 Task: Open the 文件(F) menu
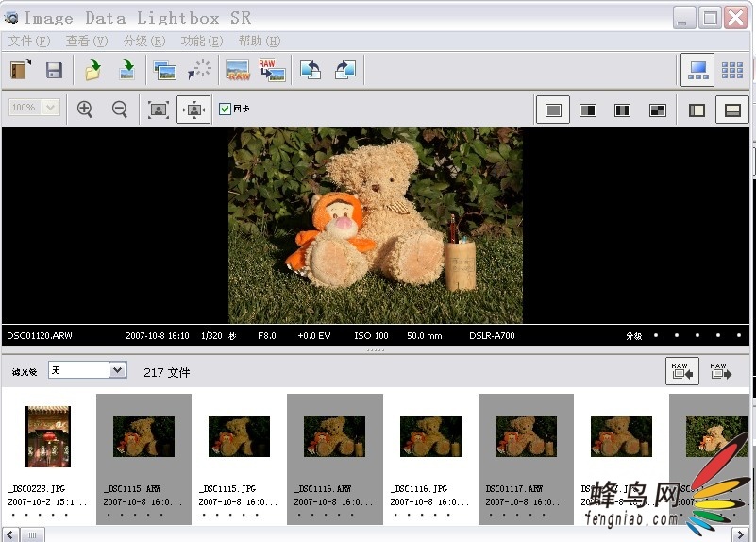(29, 42)
